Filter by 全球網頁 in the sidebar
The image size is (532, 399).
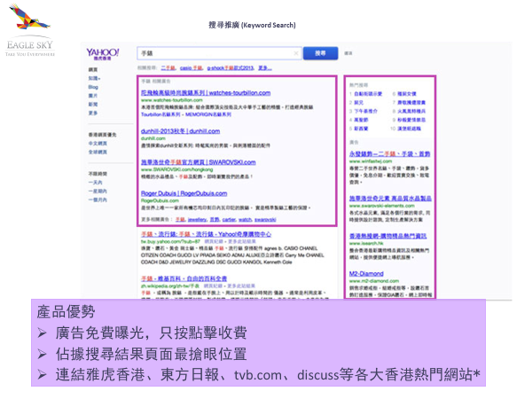(x=98, y=152)
